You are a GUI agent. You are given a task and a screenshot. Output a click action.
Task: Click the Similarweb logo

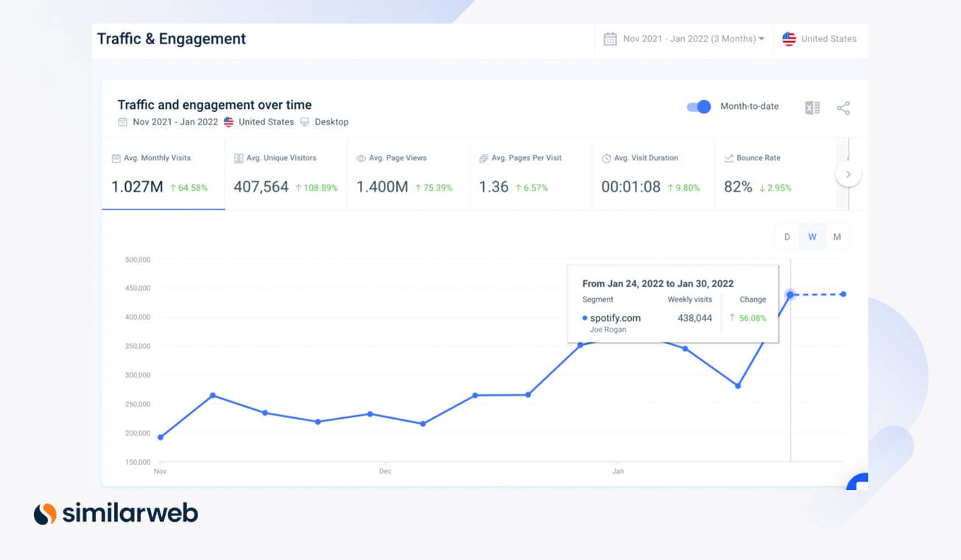pyautogui.click(x=116, y=514)
